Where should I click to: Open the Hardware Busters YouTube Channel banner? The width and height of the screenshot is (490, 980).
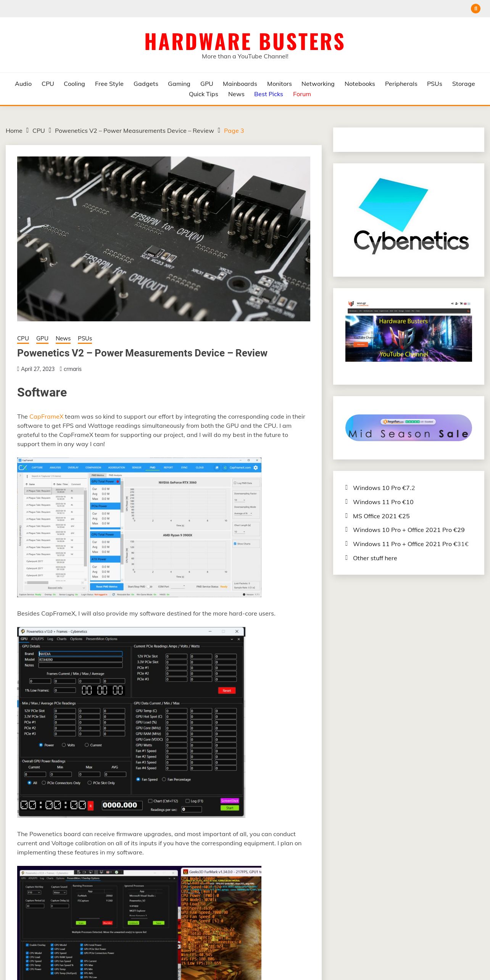(409, 331)
